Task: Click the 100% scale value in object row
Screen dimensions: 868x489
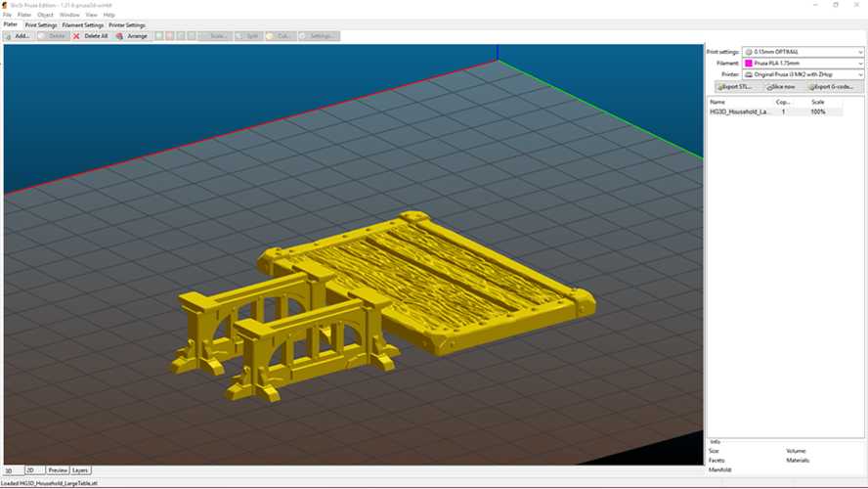Action: (817, 111)
